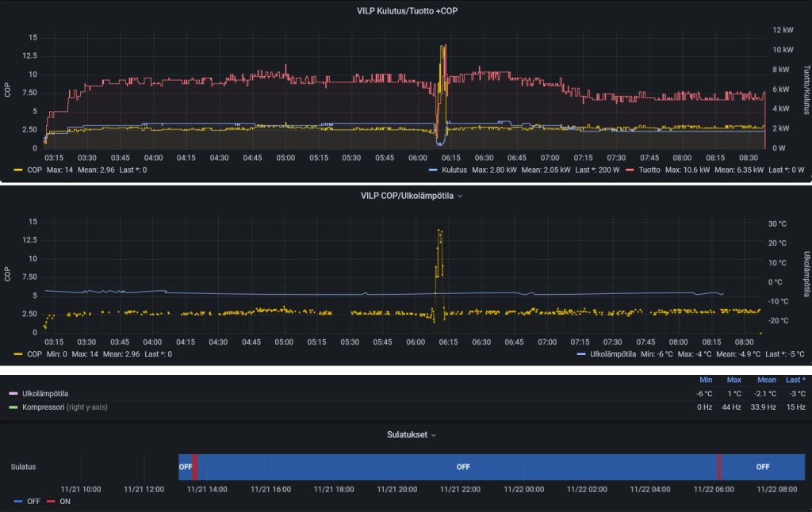The width and height of the screenshot is (812, 512).
Task: Click the red ON segment near 11/22 06:00
Action: coord(719,467)
